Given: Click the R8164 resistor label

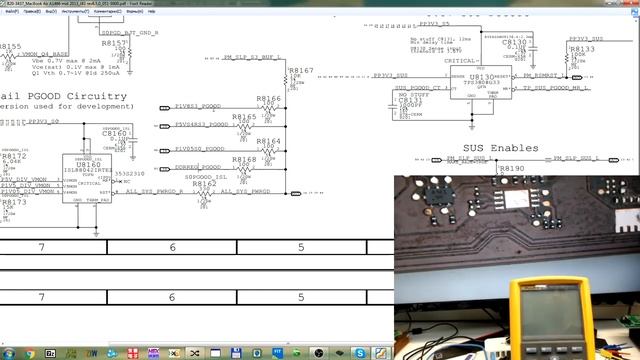Looking at the screenshot, I should tap(269, 141).
